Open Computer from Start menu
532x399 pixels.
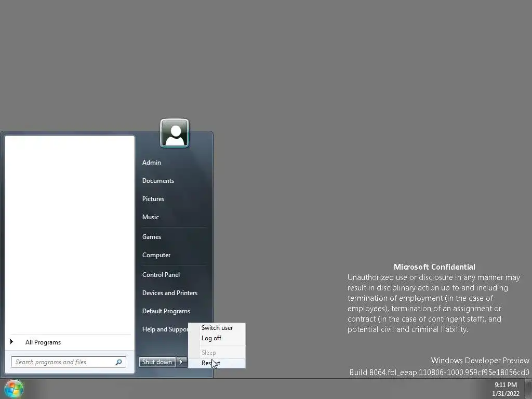click(156, 255)
